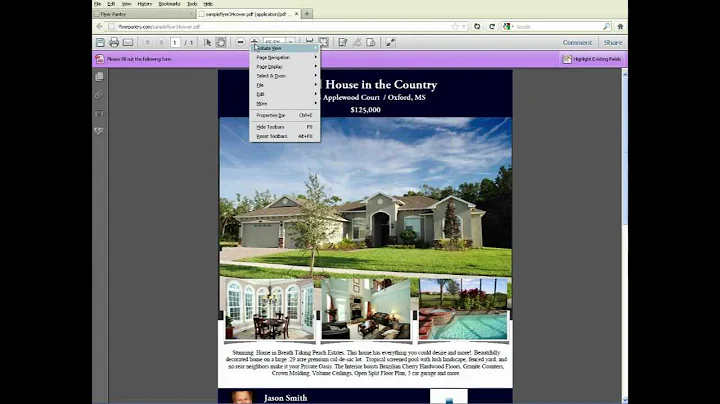Activate the Hand pan tool
The height and width of the screenshot is (404, 720).
pos(221,42)
